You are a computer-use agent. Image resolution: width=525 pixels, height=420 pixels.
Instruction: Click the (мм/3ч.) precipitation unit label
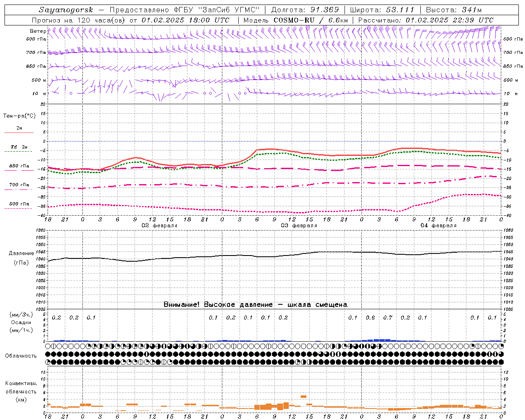point(21,315)
